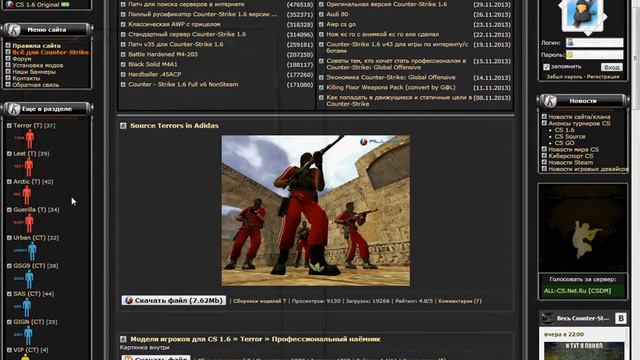Click the icon beside Source Terrors in Adidas title

[x=123, y=126]
